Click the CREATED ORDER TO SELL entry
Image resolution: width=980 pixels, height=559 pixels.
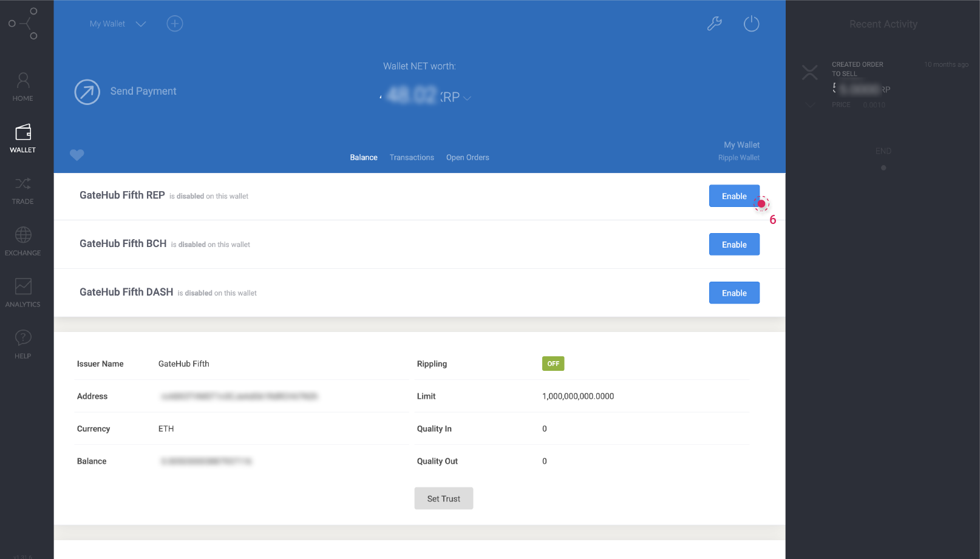point(857,69)
